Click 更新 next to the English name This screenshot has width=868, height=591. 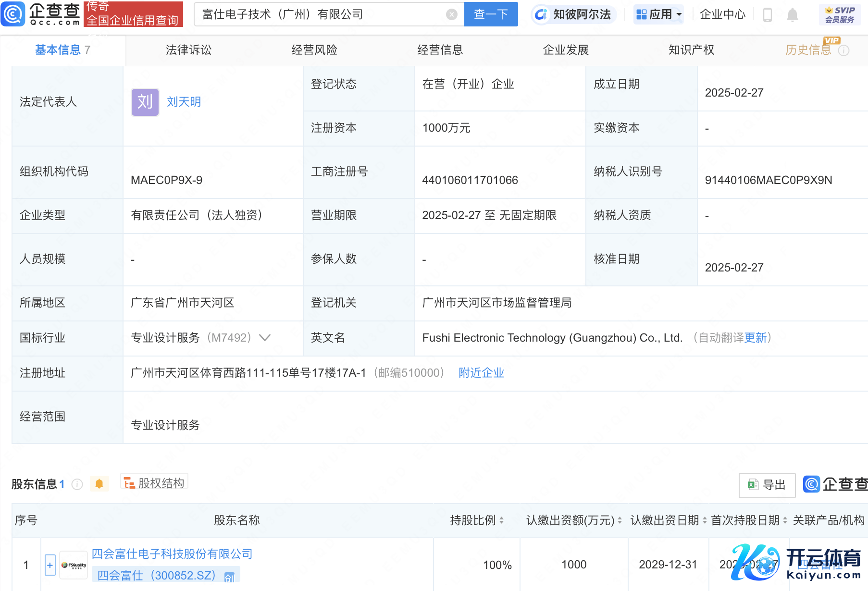pyautogui.click(x=756, y=338)
